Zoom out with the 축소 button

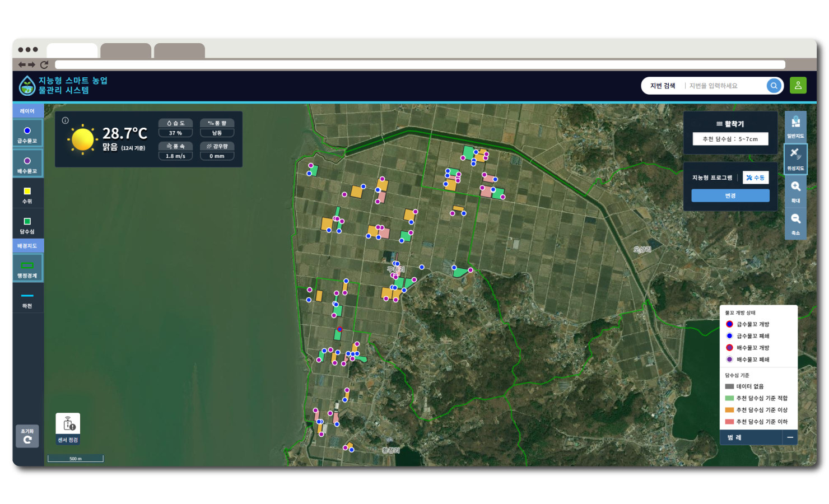795,223
